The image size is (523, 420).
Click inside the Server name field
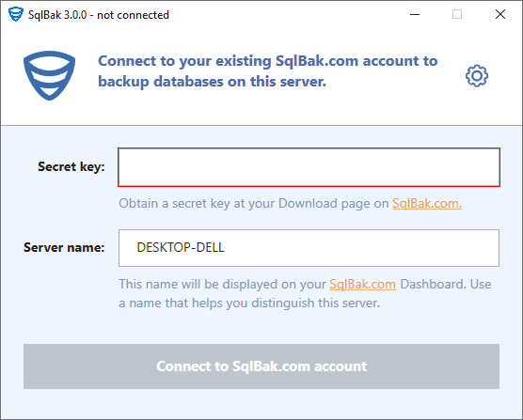click(x=309, y=248)
